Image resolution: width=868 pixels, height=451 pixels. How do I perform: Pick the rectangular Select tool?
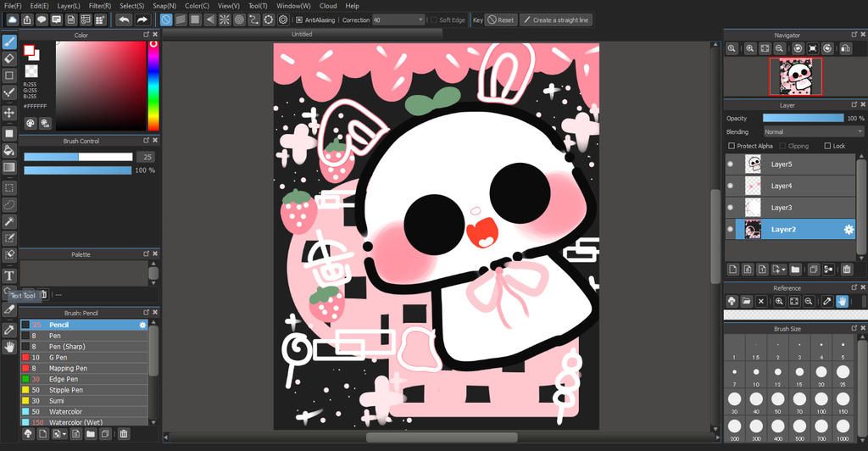tap(9, 188)
